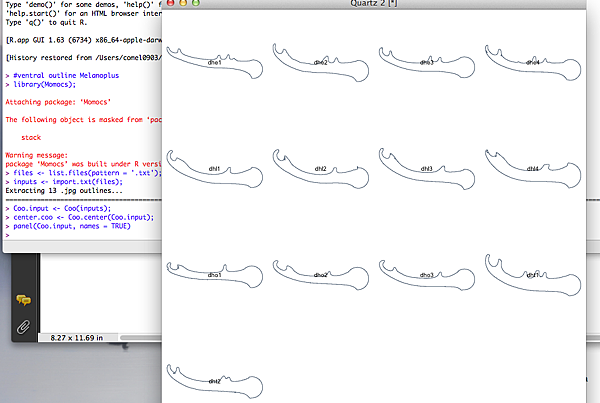600x403 pixels.
Task: Open the comments panel in the PDF viewer
Action: click(x=23, y=300)
